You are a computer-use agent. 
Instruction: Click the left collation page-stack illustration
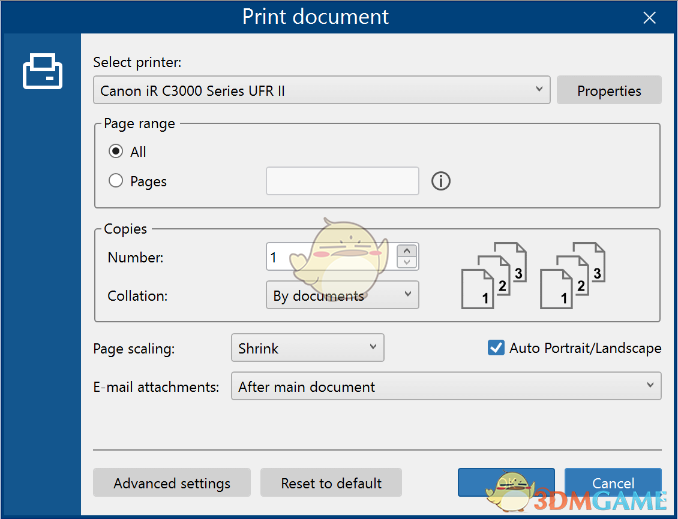(492, 275)
